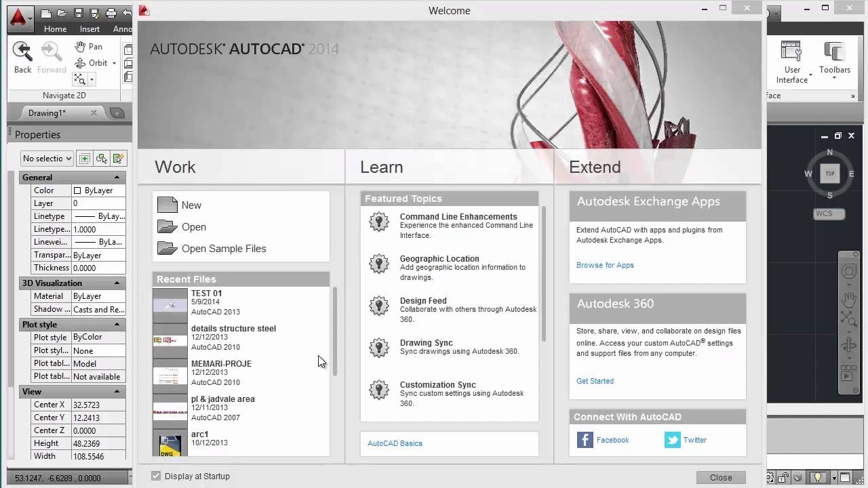Click the New drawing icon in Quick Access toolbar
This screenshot has width=868, height=488.
point(45,13)
